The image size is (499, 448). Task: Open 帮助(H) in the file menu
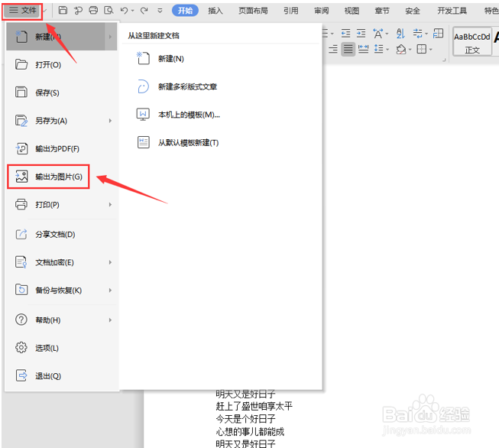62,320
